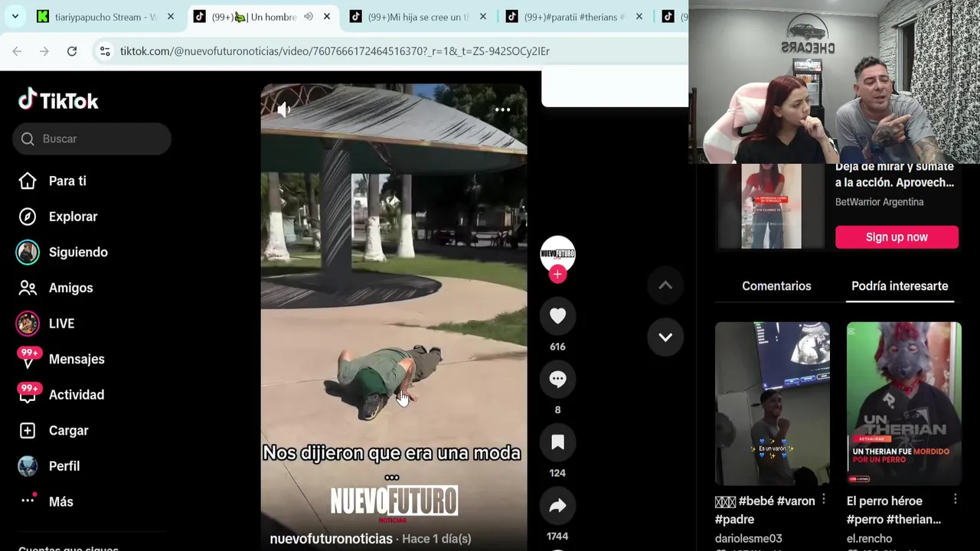Open the BetWarrior Argentina advertiser link
The height and width of the screenshot is (551, 980).
point(879,202)
